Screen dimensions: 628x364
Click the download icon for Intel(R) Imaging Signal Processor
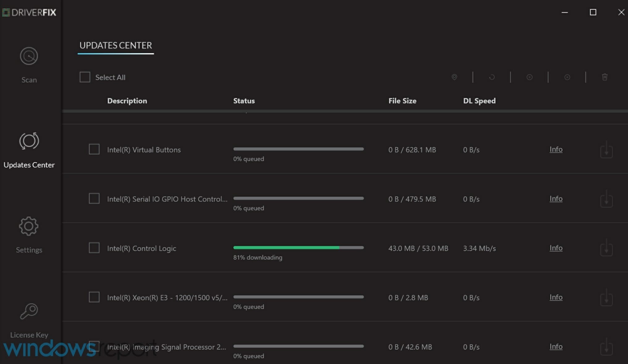(606, 347)
